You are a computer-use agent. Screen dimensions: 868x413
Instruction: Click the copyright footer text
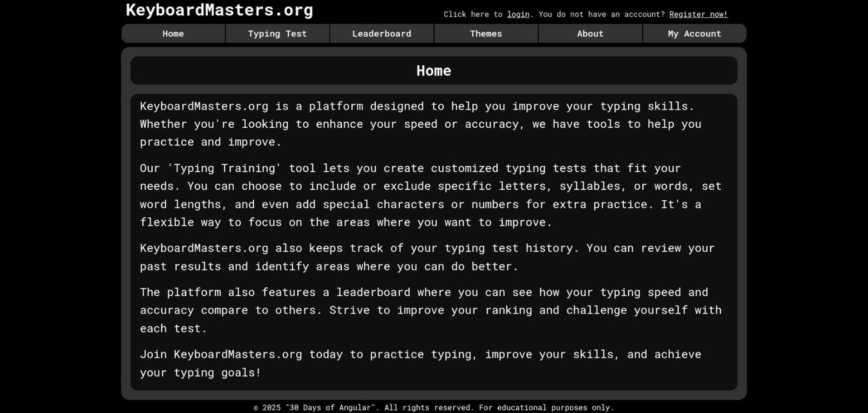coord(434,407)
